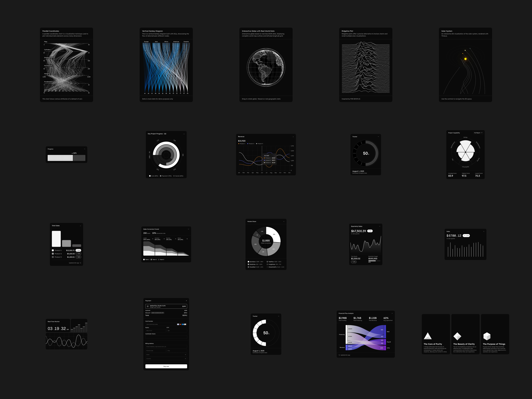
Task: Click the 12% badge on Sales card
Action: point(466,236)
